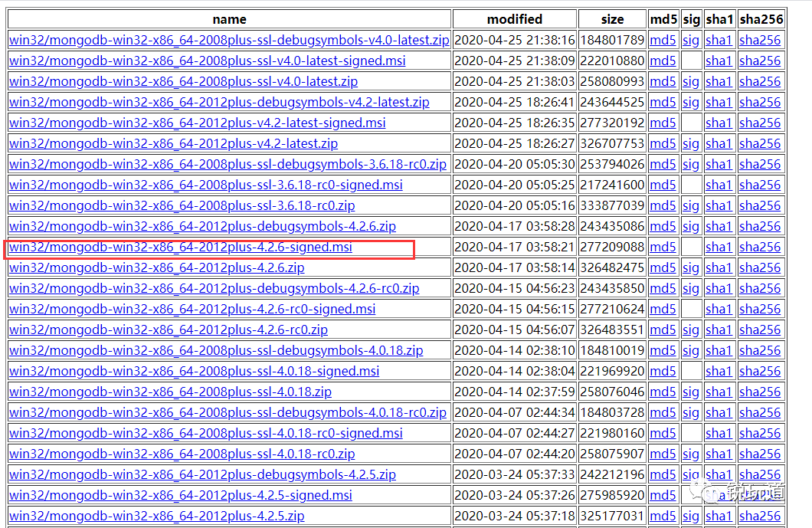Download 2012plus-v4.2-latest-signed.msi
The height and width of the screenshot is (528, 812).
pos(198,123)
